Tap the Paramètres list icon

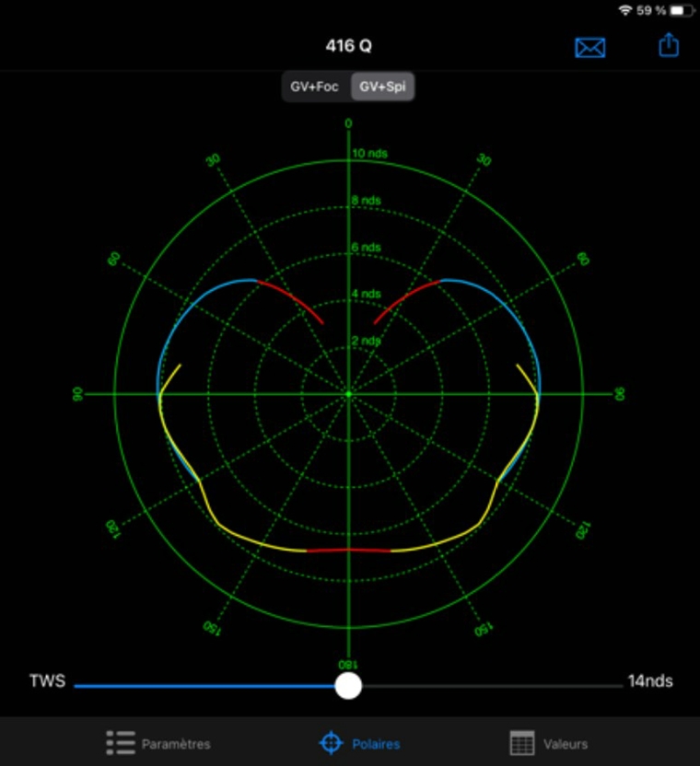tap(121, 743)
